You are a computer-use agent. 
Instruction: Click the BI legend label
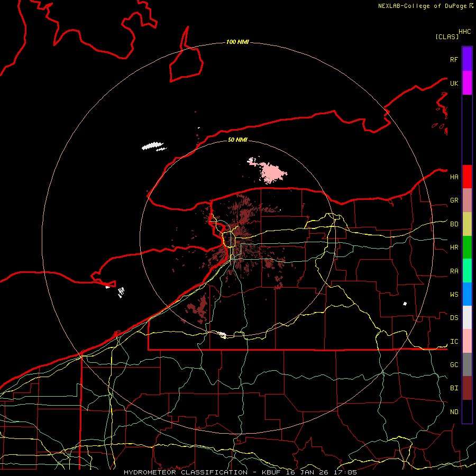(x=454, y=388)
